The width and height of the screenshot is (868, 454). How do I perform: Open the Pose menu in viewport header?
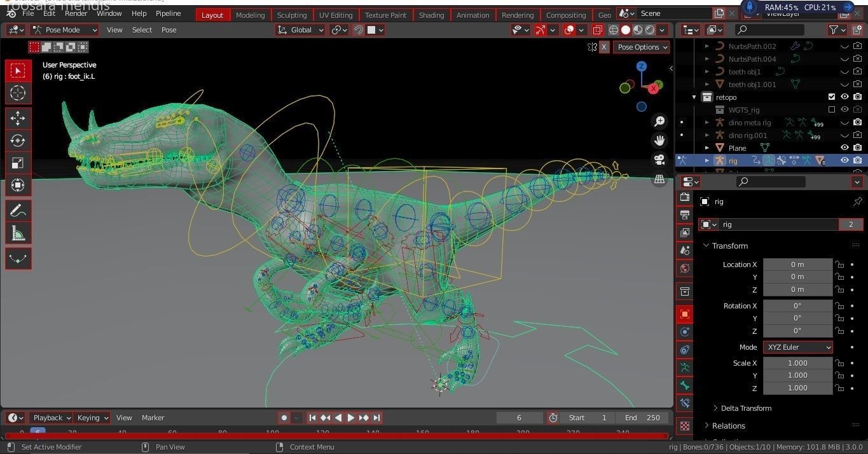coord(169,30)
